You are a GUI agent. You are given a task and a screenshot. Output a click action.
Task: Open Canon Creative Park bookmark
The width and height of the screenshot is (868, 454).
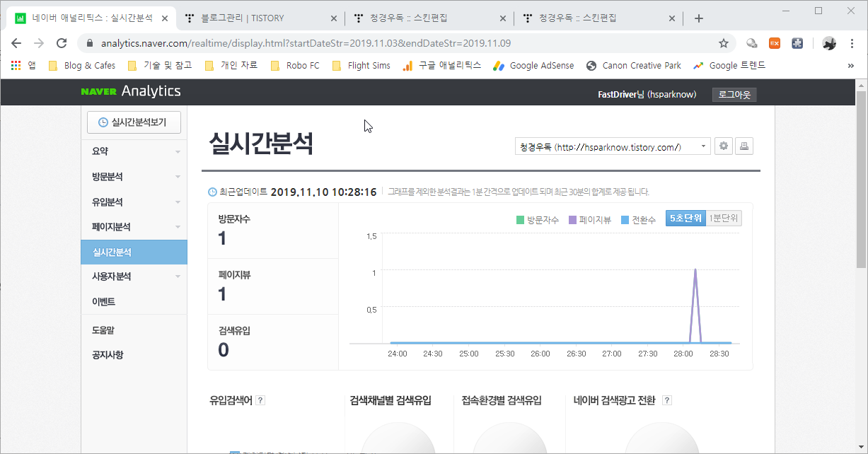pyautogui.click(x=633, y=65)
